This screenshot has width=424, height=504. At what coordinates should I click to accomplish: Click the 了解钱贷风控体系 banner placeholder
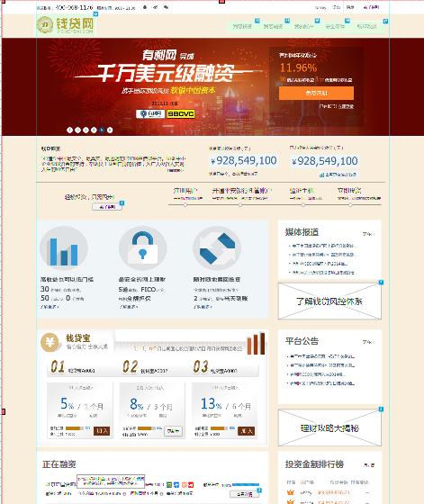(329, 301)
